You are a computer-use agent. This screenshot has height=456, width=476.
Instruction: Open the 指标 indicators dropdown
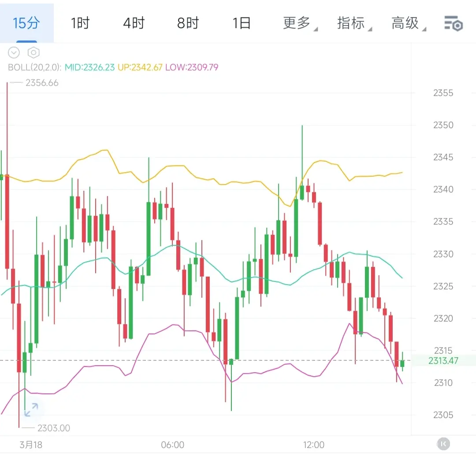click(x=353, y=23)
